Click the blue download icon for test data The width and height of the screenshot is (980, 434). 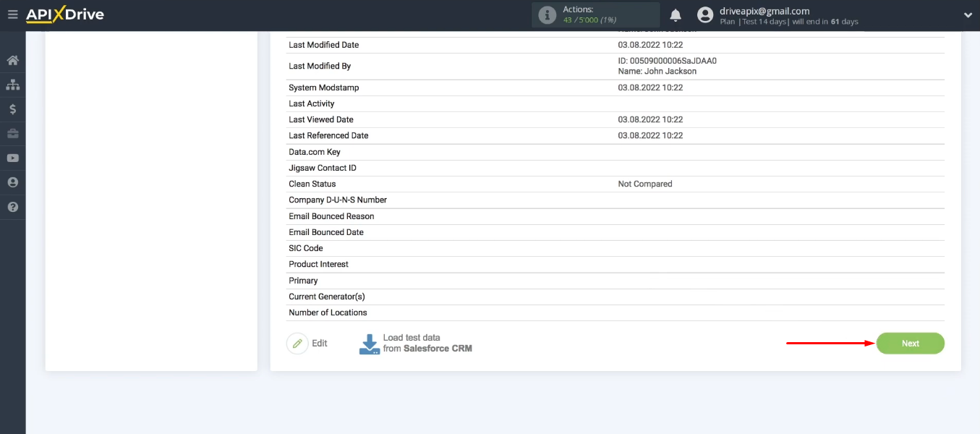tap(368, 343)
